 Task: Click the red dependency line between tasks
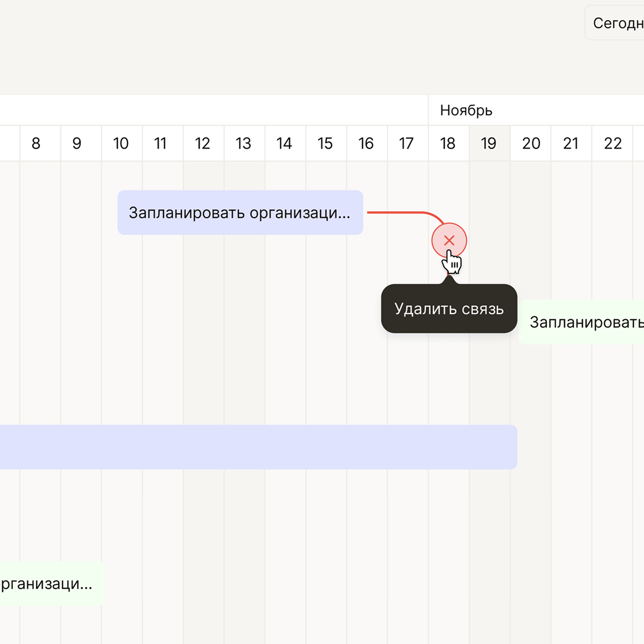pyautogui.click(x=398, y=213)
